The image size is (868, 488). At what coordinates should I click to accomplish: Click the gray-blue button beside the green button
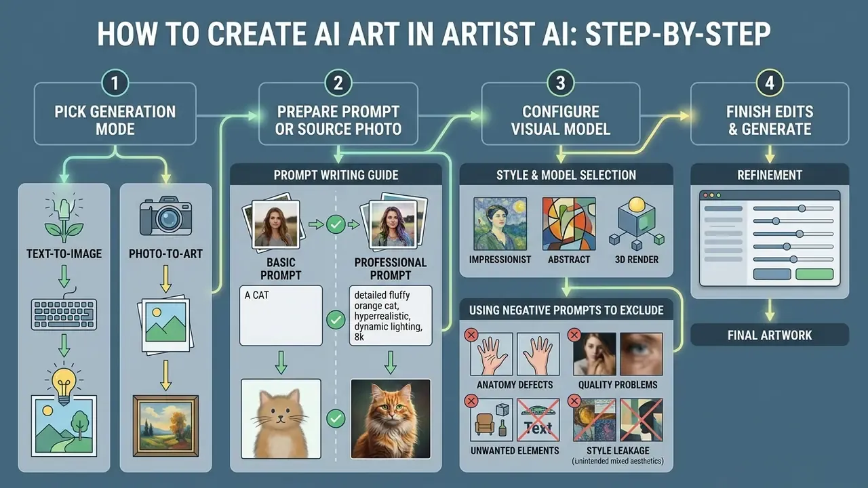coord(772,274)
